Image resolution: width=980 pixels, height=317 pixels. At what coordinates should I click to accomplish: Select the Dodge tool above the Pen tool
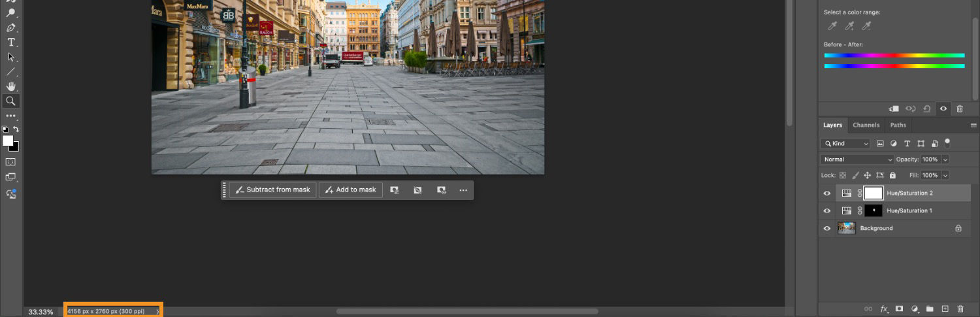(11, 13)
